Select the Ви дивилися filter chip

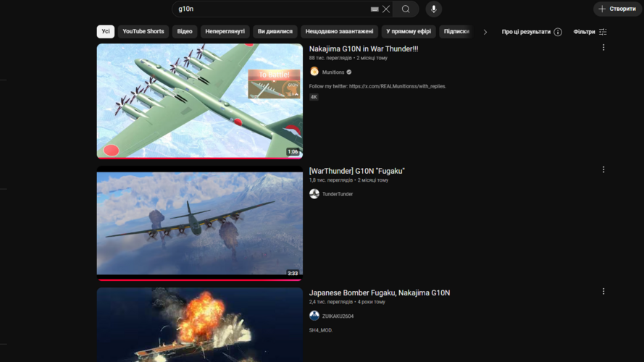click(x=275, y=32)
